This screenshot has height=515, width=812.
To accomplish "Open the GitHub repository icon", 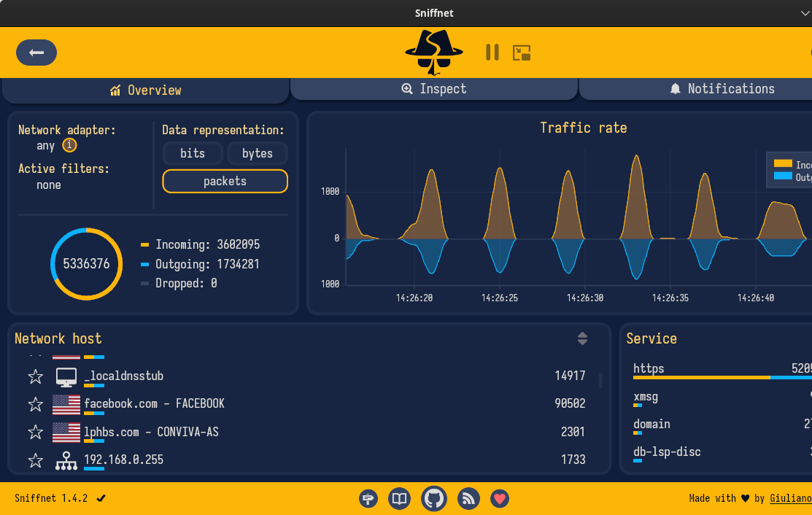I will (x=434, y=499).
